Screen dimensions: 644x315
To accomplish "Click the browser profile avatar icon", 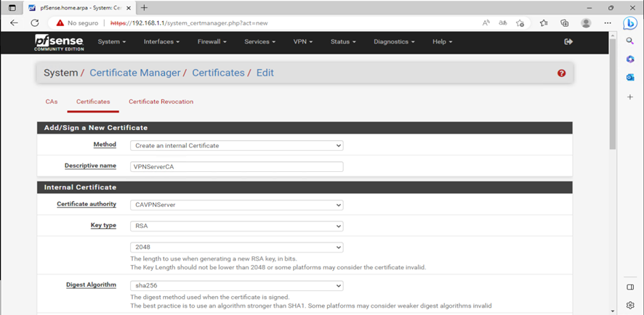I will 586,23.
